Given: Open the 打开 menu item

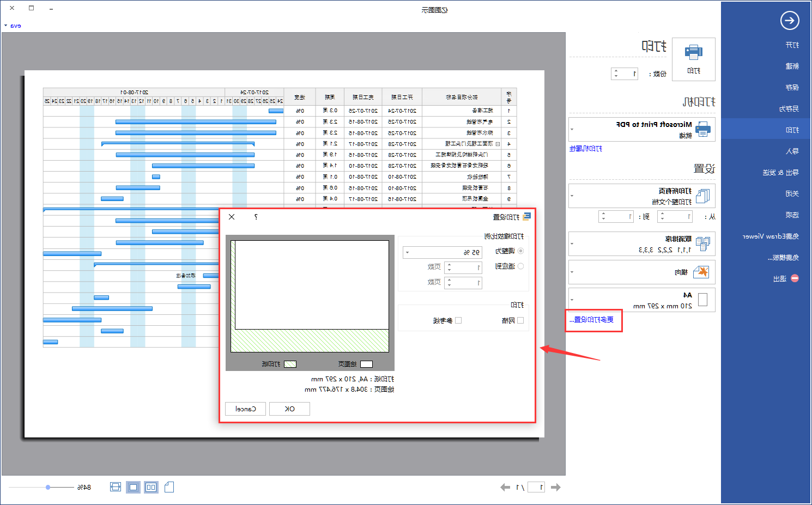Looking at the screenshot, I should (792, 45).
